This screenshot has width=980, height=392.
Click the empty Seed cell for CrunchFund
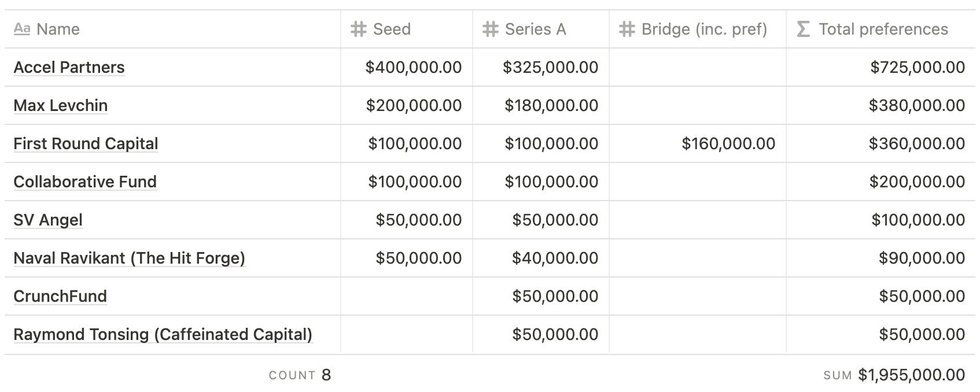point(407,297)
